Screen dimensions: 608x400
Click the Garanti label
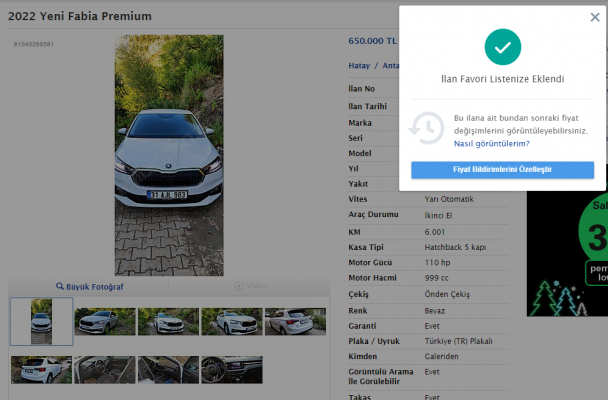362,326
